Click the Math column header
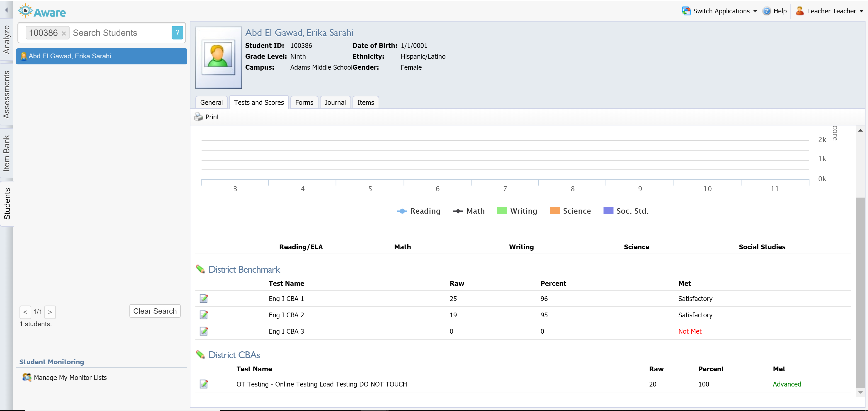This screenshot has width=868, height=411. pos(402,247)
